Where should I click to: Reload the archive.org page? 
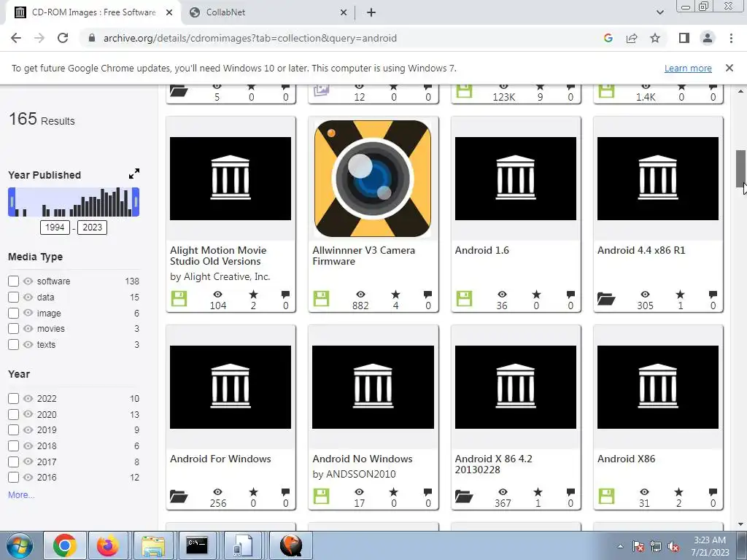coord(63,38)
